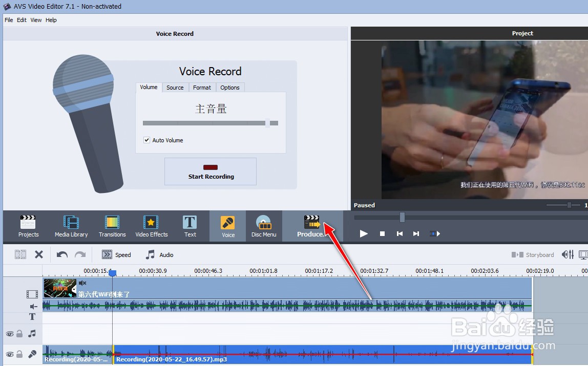Switch to the Format tab
Screen dimensions: 588x366
point(202,87)
